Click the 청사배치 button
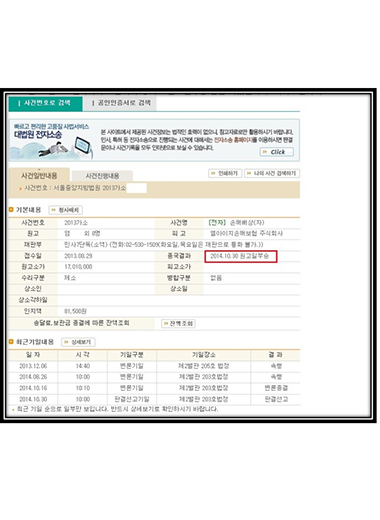The image size is (380, 520). click(66, 210)
